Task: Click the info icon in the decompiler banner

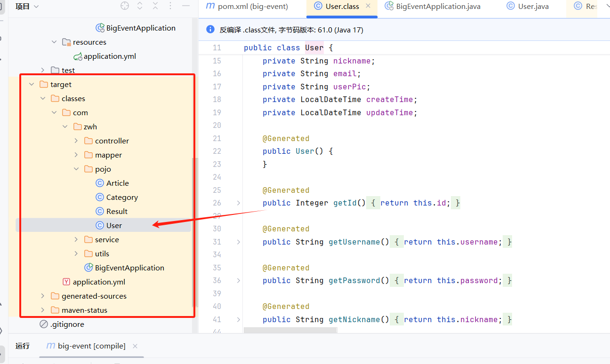Action: point(210,29)
